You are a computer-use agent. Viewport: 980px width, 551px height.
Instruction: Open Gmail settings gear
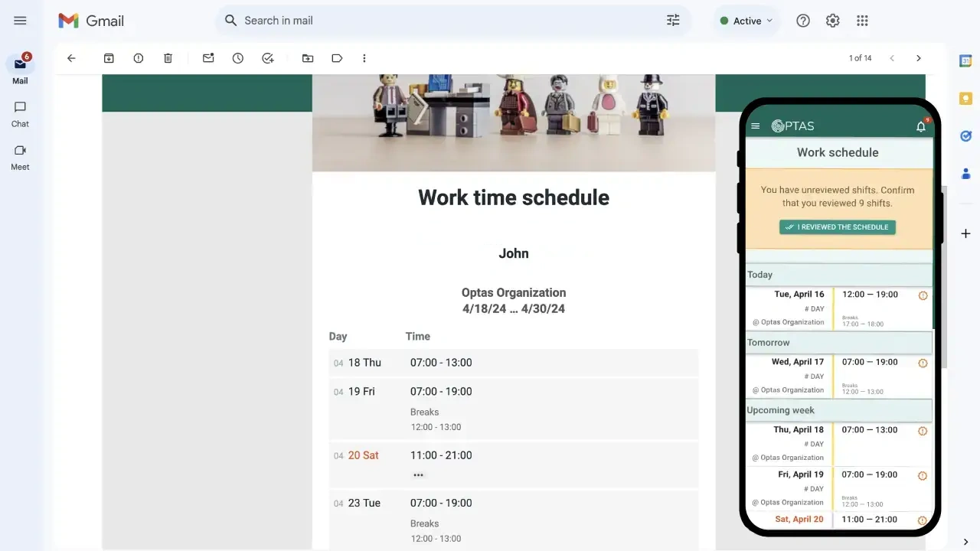[x=833, y=21]
